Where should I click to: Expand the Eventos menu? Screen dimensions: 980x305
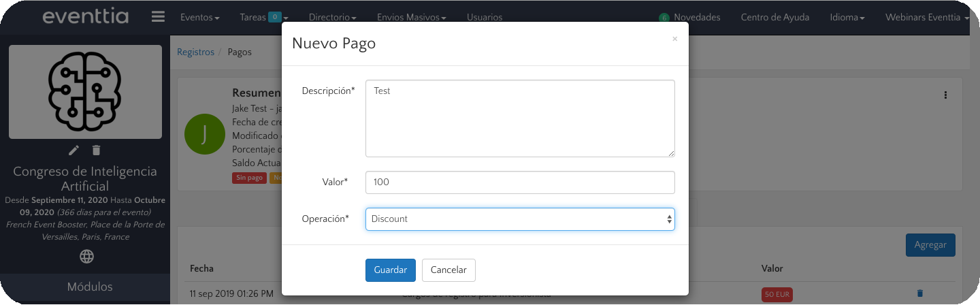tap(199, 18)
